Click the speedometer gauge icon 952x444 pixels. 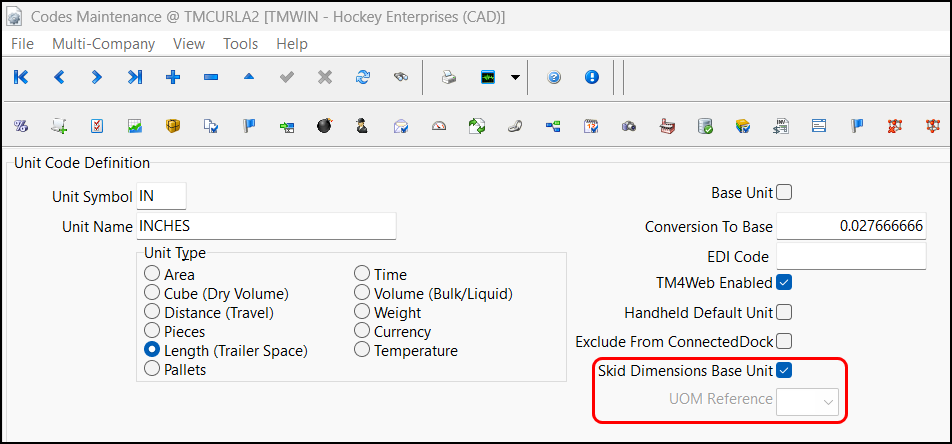point(438,126)
